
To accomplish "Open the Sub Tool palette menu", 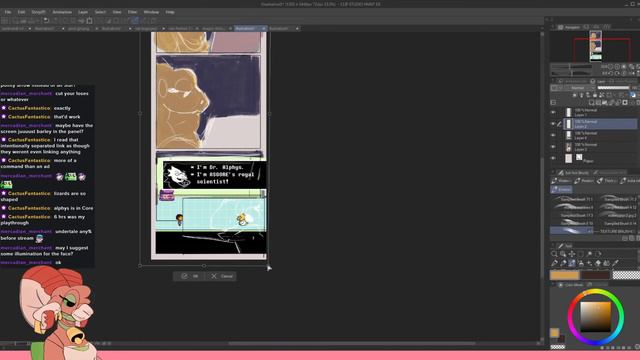I will [x=553, y=173].
